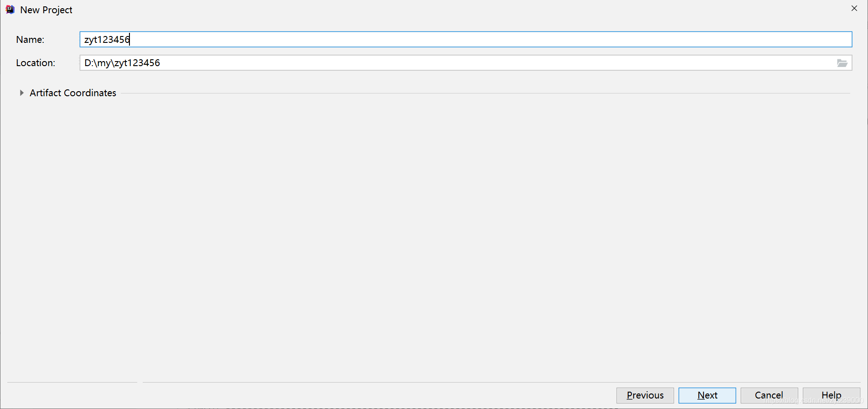
Task: Click into the Name input field
Action: coord(466,39)
